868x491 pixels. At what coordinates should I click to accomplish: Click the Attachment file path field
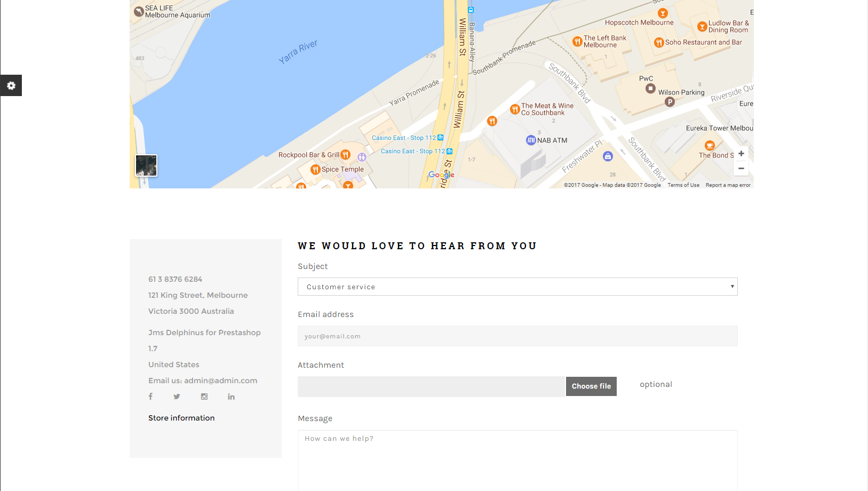[431, 386]
